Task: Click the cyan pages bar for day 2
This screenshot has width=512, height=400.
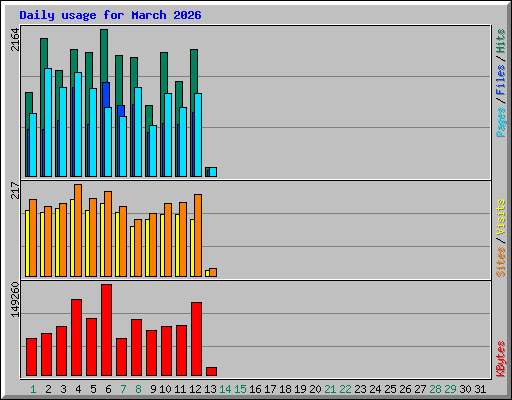Action: 48,122
